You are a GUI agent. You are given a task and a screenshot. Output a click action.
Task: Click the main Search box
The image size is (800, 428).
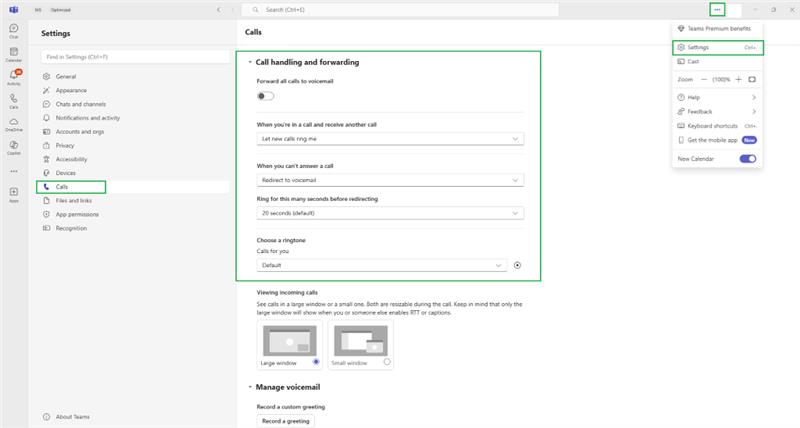pos(399,10)
